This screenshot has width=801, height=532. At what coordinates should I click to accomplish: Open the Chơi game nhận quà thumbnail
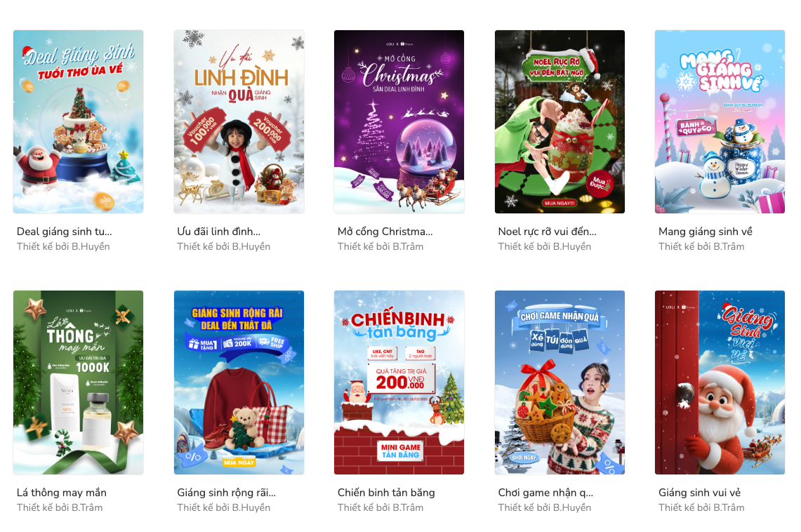point(560,383)
